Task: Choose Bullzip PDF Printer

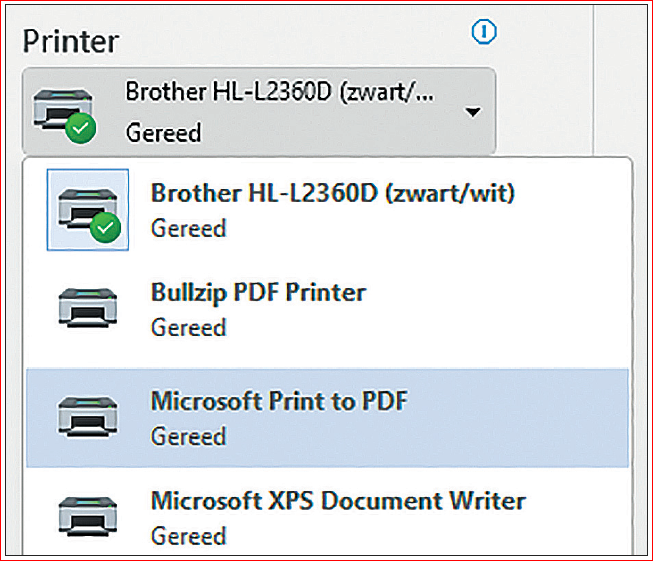Action: (x=328, y=309)
